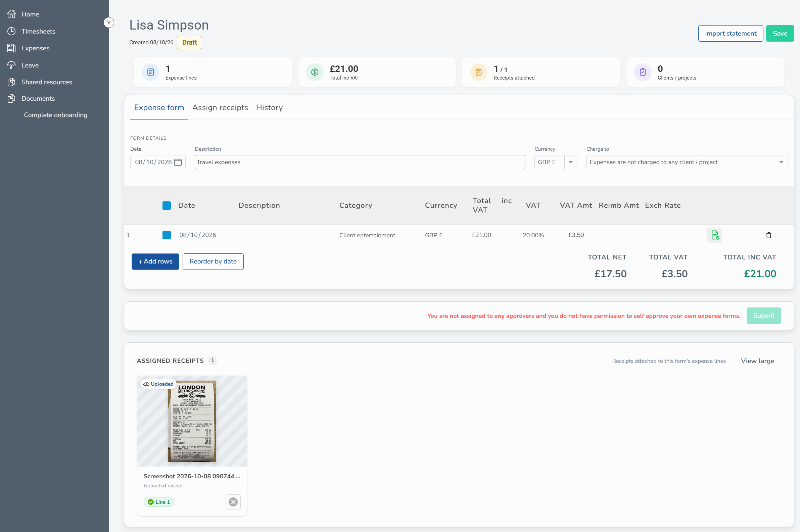Click the + Add rows button

(155, 261)
